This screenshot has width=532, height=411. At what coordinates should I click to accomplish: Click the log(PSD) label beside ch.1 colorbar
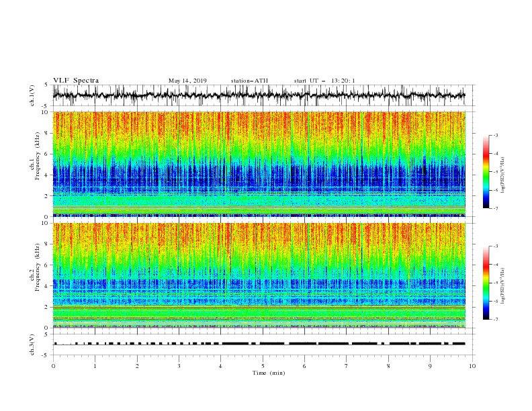pos(503,175)
